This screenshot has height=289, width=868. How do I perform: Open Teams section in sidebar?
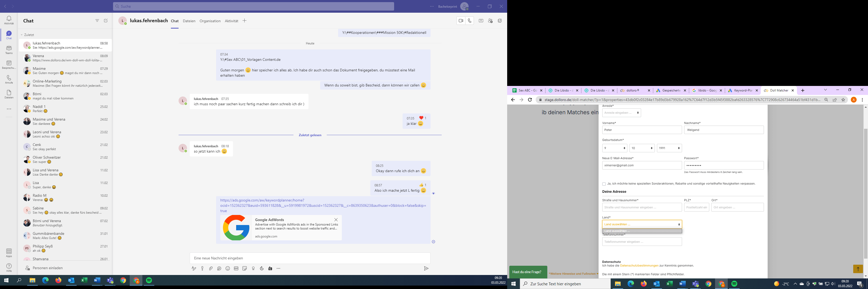coord(9,49)
